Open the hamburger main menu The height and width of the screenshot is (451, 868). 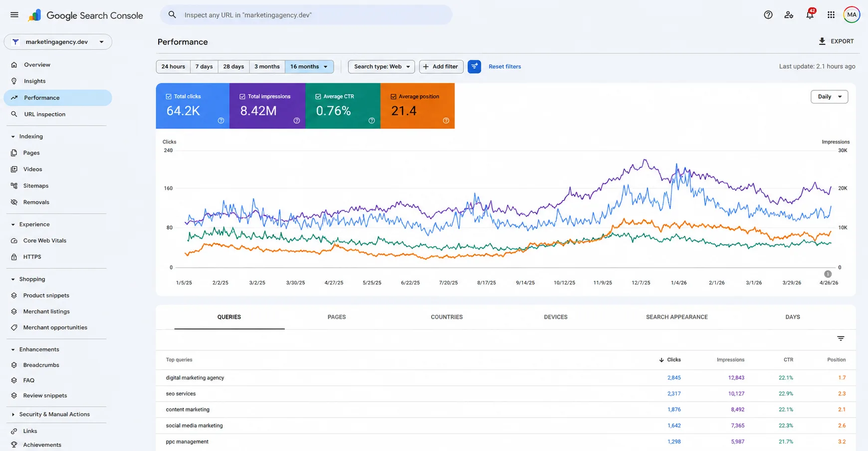14,15
